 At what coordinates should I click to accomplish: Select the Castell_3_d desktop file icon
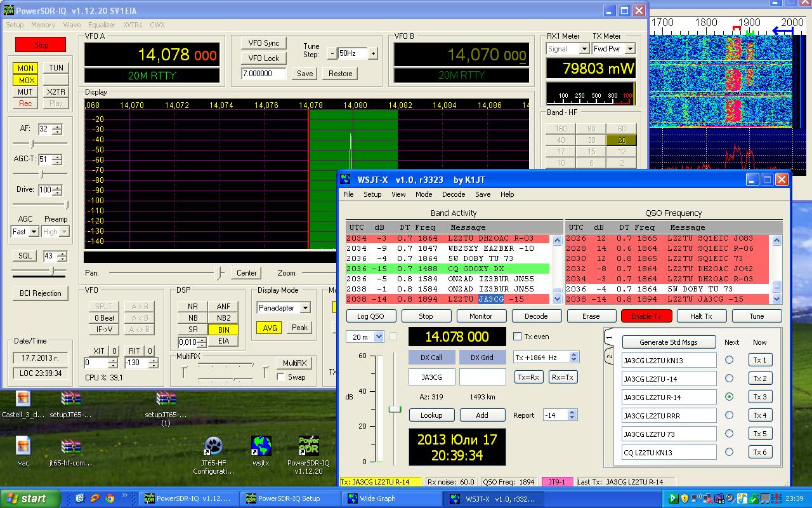pyautogui.click(x=23, y=398)
